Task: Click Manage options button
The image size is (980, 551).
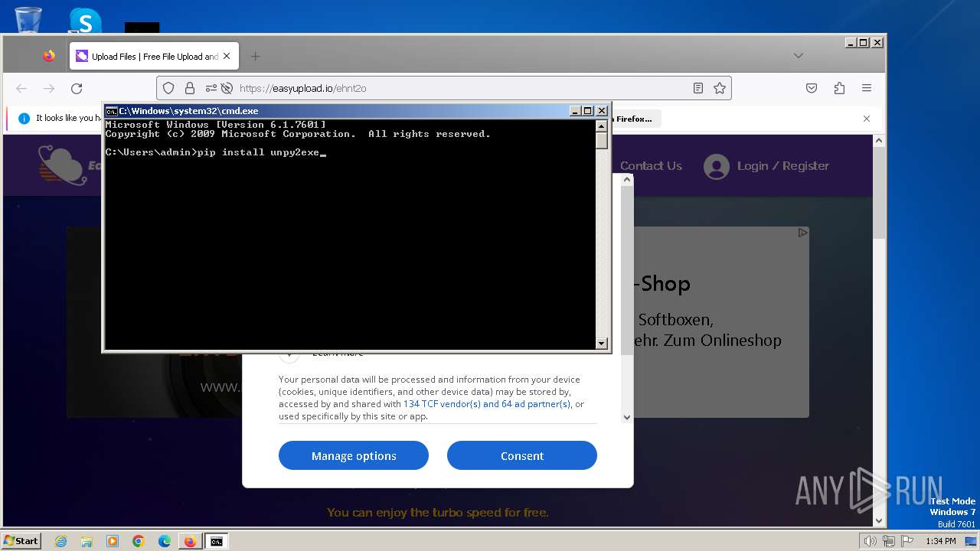Action: [354, 455]
